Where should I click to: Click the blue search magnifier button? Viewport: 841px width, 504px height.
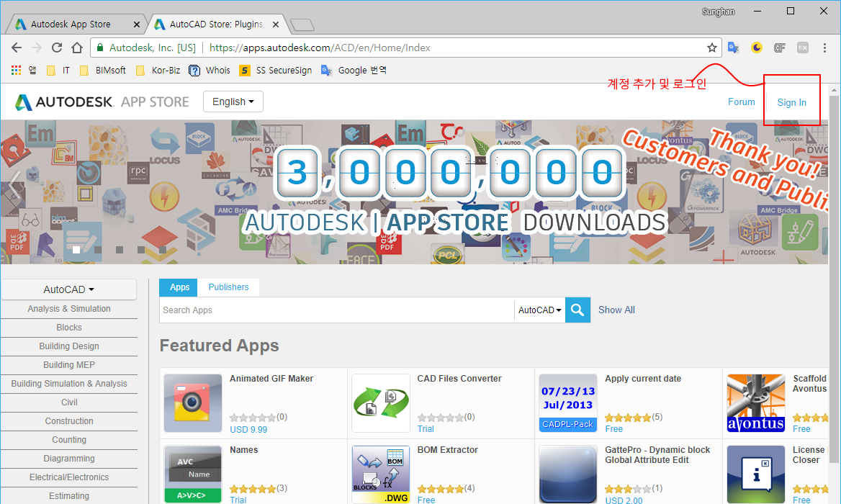577,310
